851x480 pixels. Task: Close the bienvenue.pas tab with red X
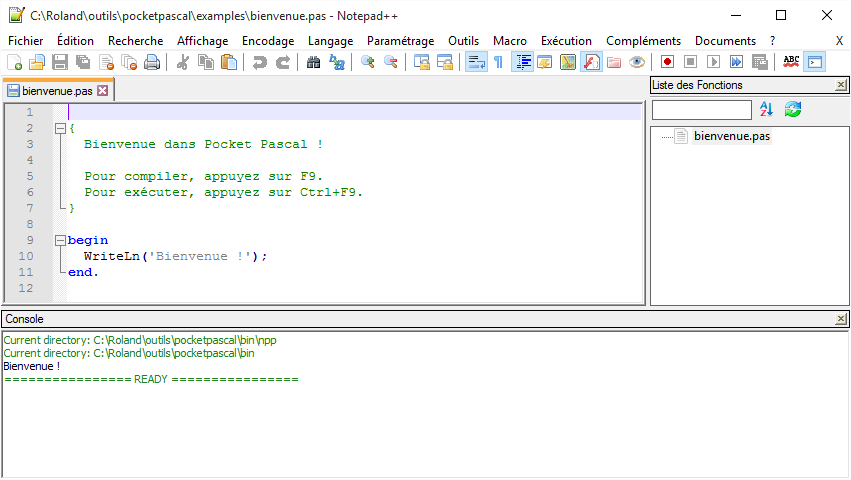102,90
